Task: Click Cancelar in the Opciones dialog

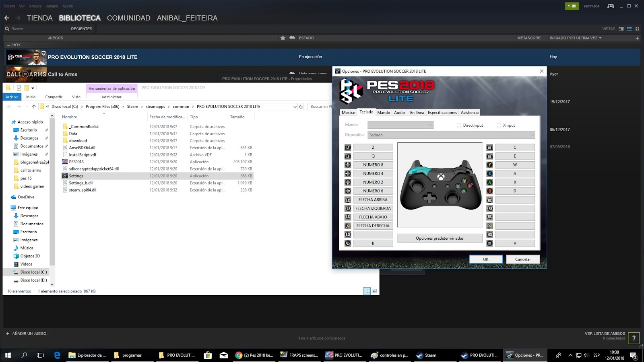Action: (x=523, y=259)
